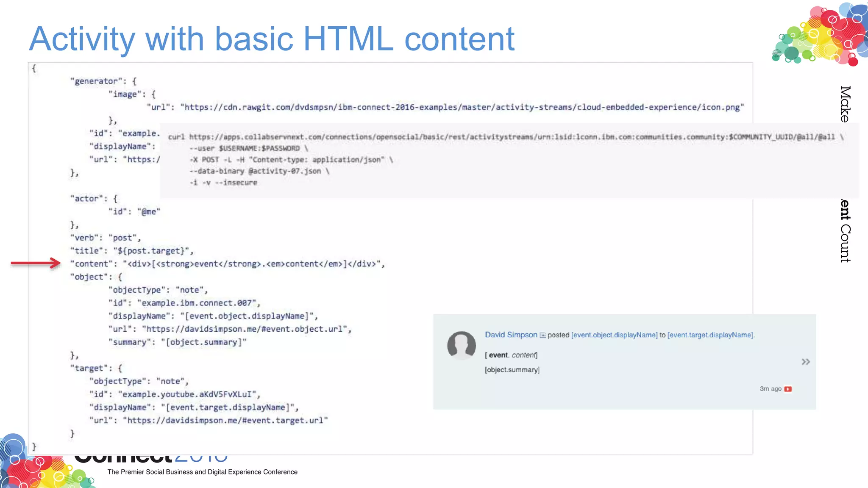Click the "--data-binary @activity-07.json" line
Viewport: 868px width, 488px height.
[259, 171]
